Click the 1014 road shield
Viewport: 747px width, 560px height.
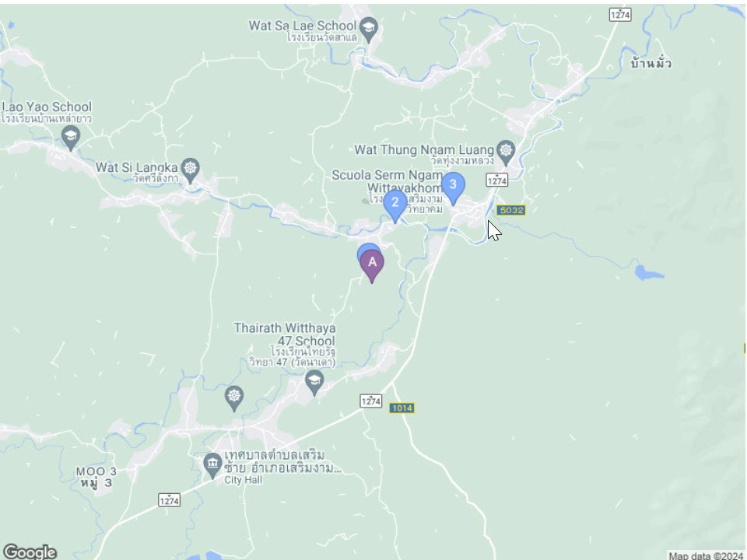(x=402, y=408)
